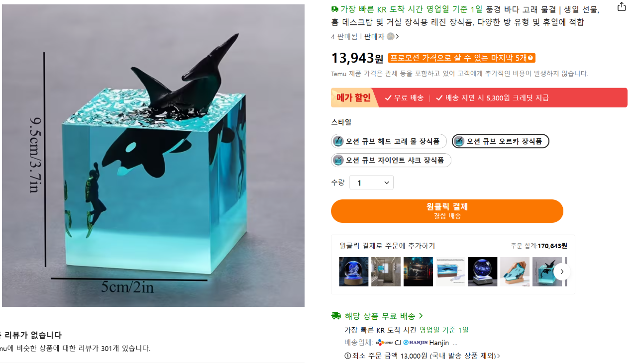Click the share icon at top right
The height and width of the screenshot is (364, 637).
622,7
